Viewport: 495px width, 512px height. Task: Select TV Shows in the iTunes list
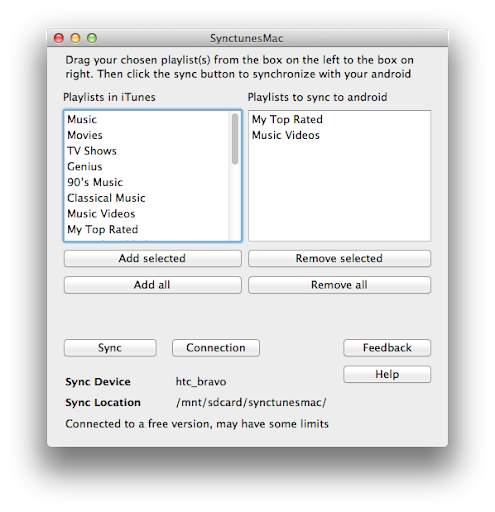point(147,151)
